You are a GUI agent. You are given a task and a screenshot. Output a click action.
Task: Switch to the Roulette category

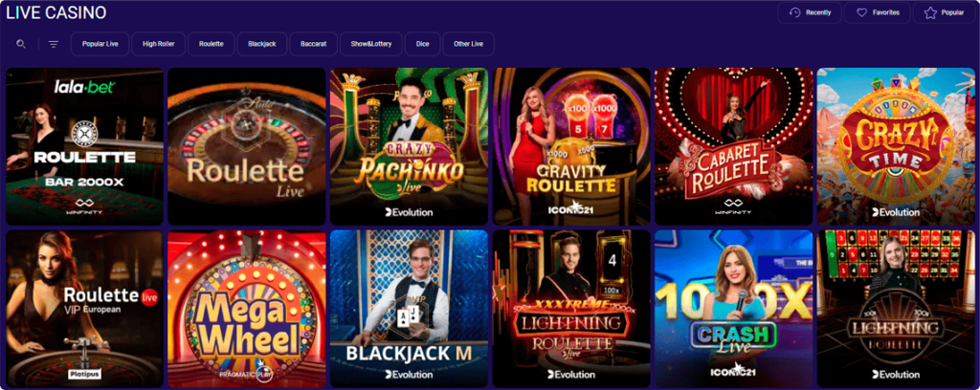pos(212,44)
